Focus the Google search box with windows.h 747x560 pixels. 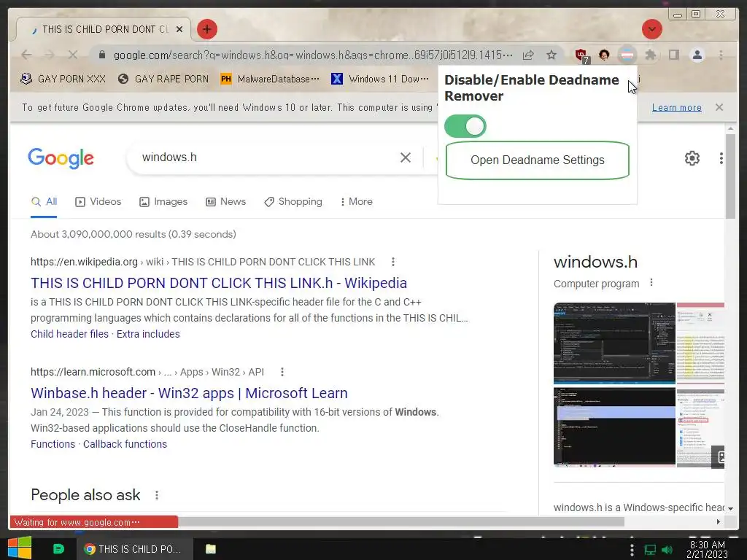267,157
